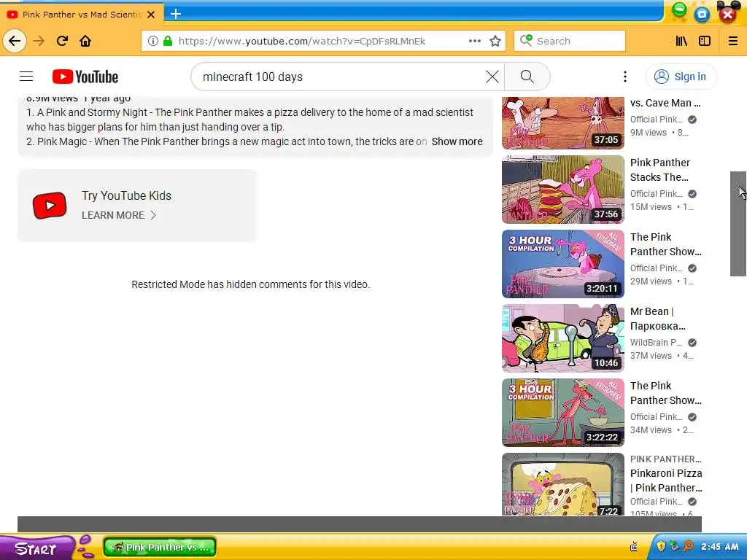Click '29M views' text in the sidebar
Screen dimensions: 747x560
click(x=651, y=281)
